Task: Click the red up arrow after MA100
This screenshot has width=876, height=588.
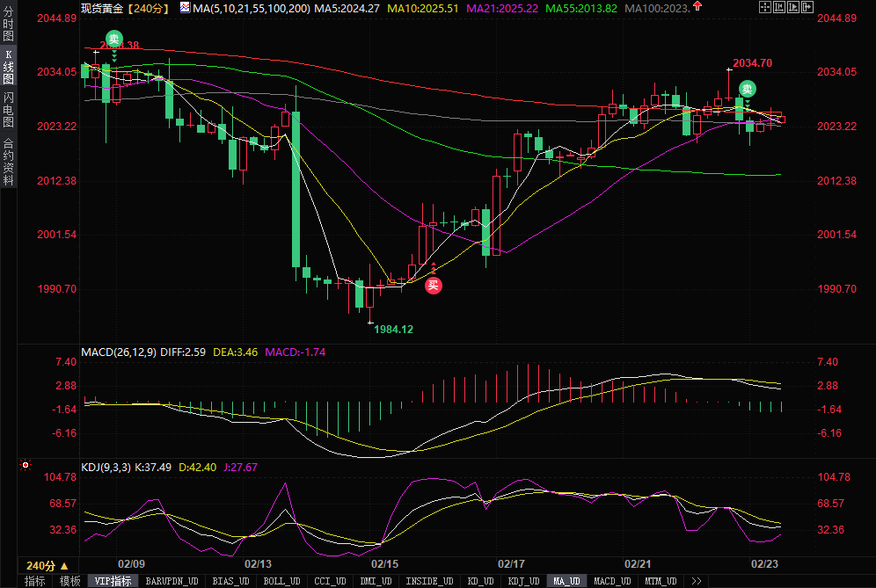Action: (697, 7)
